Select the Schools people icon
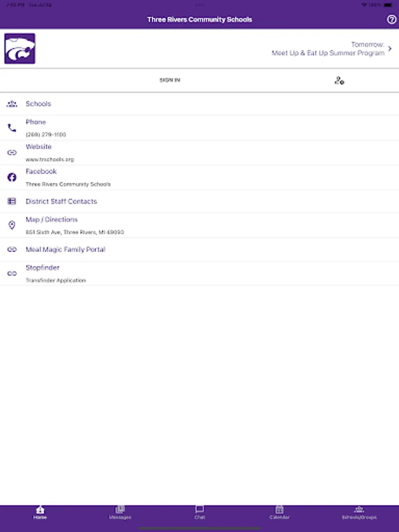Viewport: 399px width, 532px height. pos(12,103)
